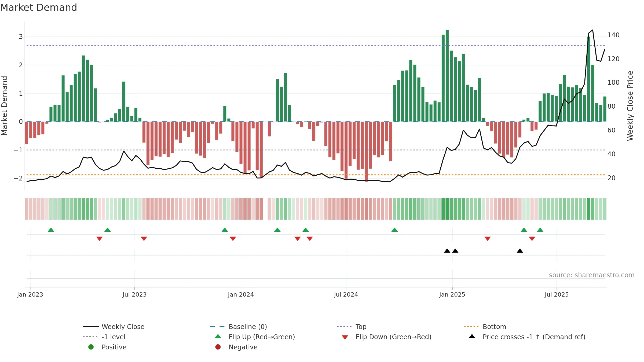Select the green Flip Up marker just before Jan 2024
The height and width of the screenshot is (362, 644).
pos(225,230)
